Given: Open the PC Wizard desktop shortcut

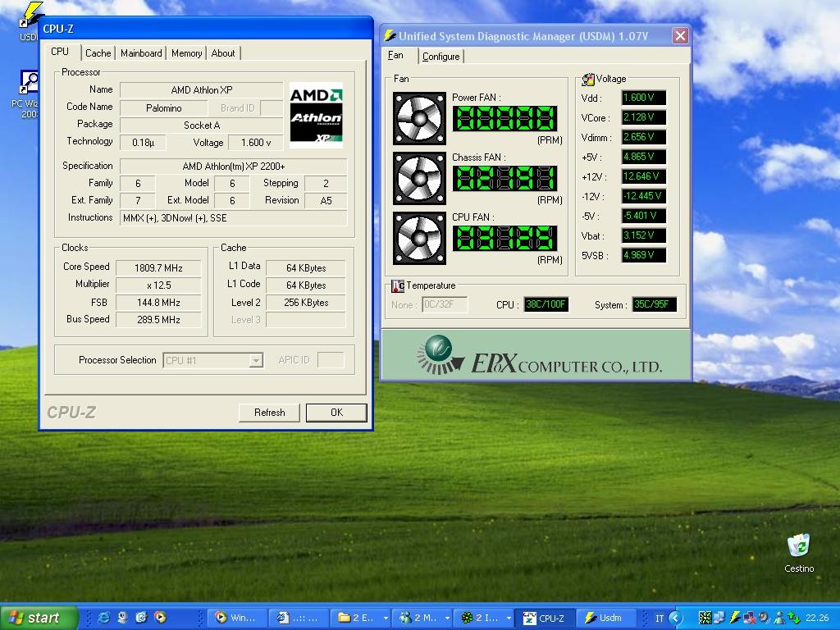Looking at the screenshot, I should [x=27, y=94].
